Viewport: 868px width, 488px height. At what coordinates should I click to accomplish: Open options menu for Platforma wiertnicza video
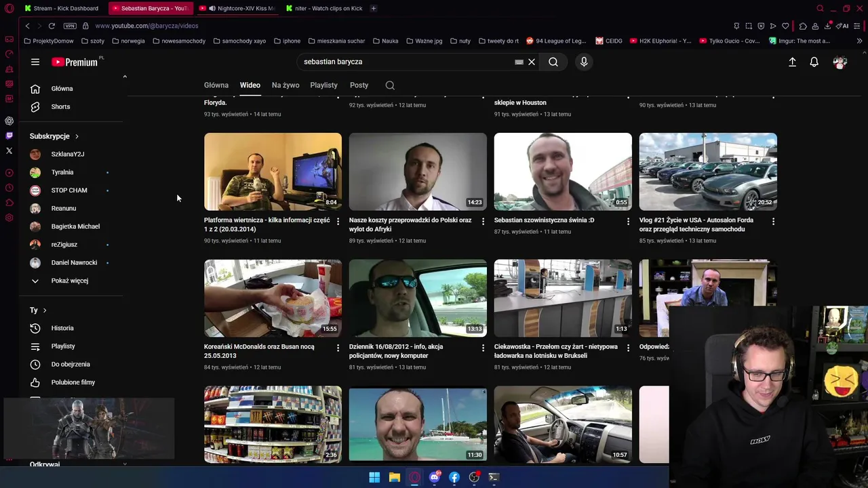(338, 222)
